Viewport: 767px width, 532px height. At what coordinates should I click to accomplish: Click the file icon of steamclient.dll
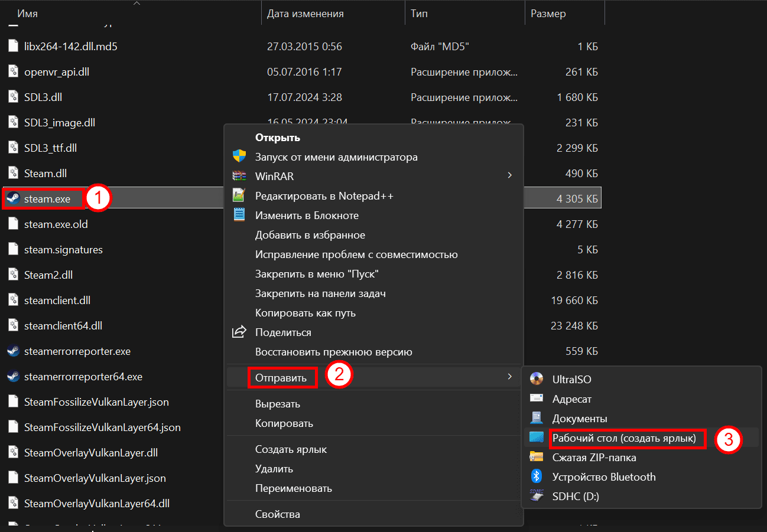click(x=14, y=300)
